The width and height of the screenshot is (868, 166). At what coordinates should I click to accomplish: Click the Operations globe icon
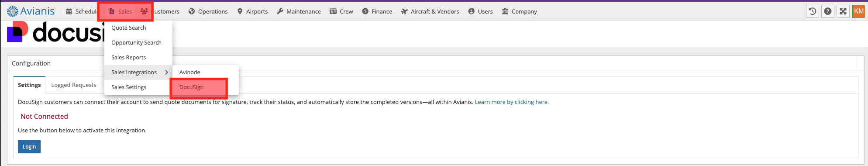(192, 11)
